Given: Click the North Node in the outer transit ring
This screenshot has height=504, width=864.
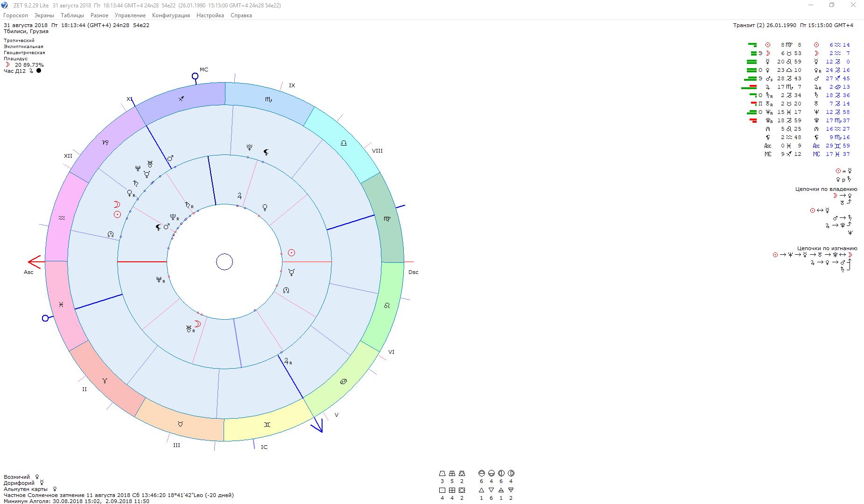Looking at the screenshot, I should 111,234.
